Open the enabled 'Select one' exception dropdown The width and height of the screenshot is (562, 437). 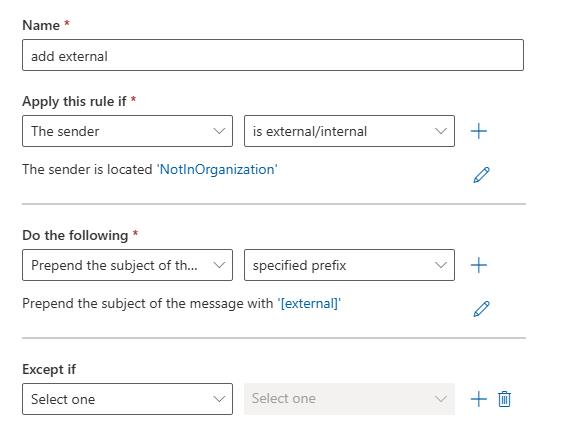pyautogui.click(x=127, y=399)
